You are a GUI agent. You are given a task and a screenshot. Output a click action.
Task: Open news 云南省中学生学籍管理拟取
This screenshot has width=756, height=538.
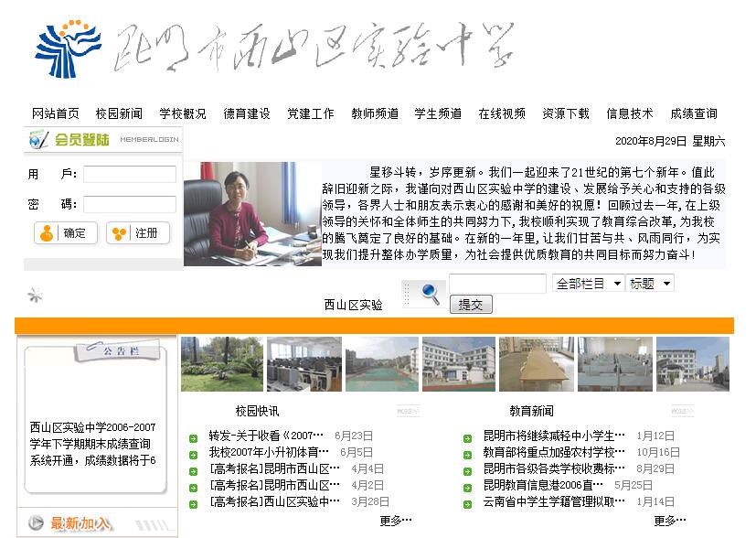click(x=554, y=501)
